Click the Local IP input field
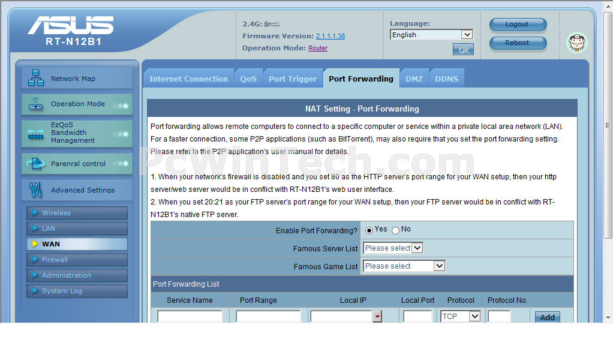This screenshot has height=364, width=613. pyautogui.click(x=341, y=316)
